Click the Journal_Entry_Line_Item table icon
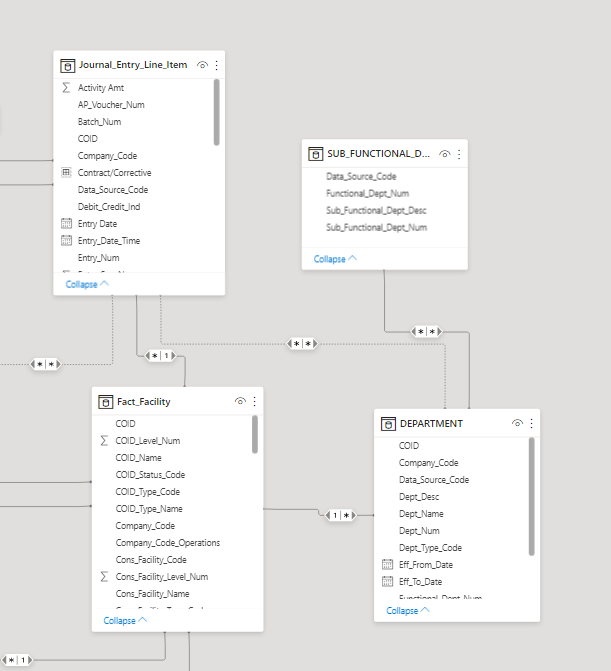611x671 pixels. [x=68, y=66]
